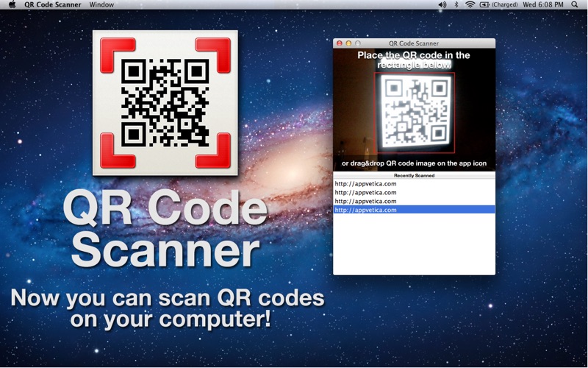Minimize the QR Code Scanner window
588x368 pixels.
(x=348, y=43)
